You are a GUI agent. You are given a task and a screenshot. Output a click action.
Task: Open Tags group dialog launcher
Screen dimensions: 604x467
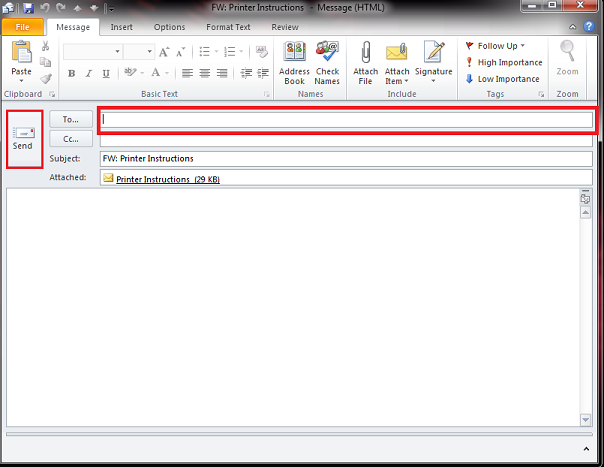point(541,94)
